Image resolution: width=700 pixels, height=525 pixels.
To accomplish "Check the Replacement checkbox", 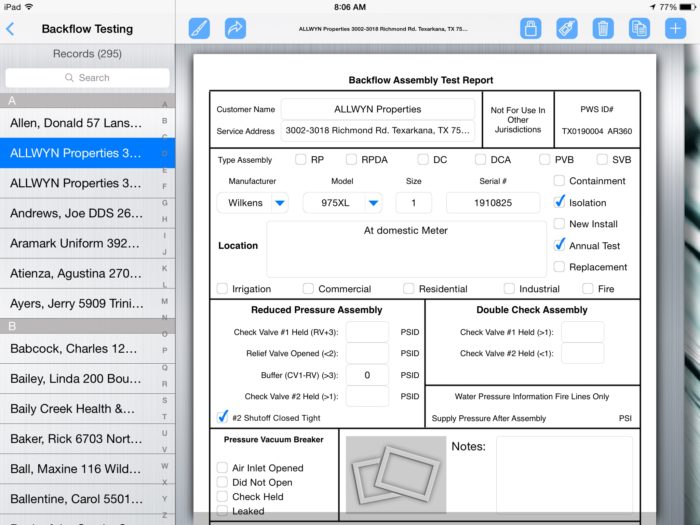I will click(x=559, y=267).
